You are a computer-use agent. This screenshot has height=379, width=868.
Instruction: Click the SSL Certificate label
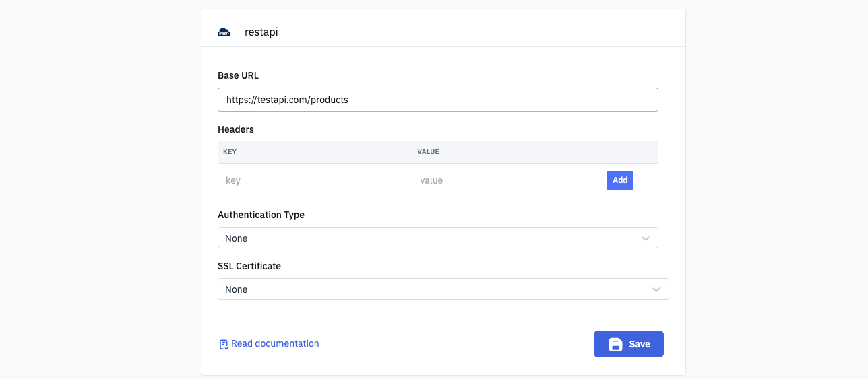(x=249, y=266)
